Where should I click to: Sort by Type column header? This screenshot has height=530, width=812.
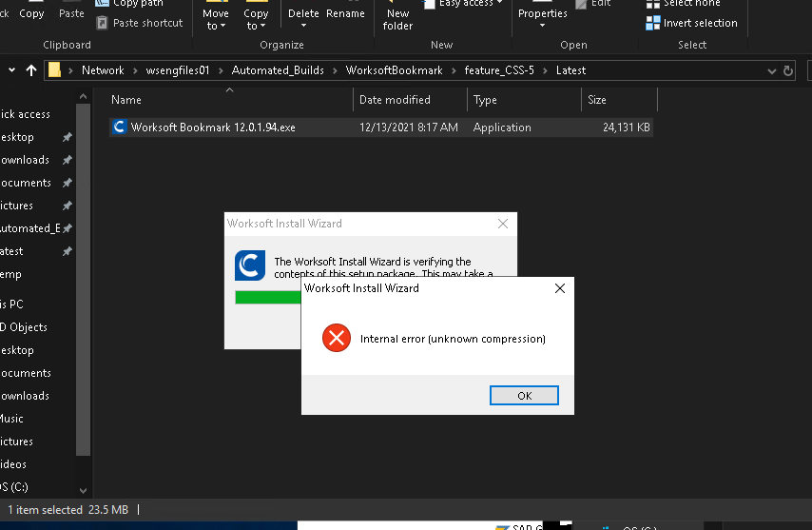485,100
